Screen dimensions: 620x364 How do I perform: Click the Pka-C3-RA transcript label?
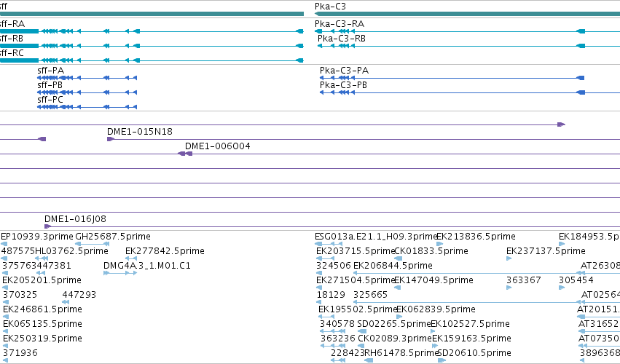point(340,24)
